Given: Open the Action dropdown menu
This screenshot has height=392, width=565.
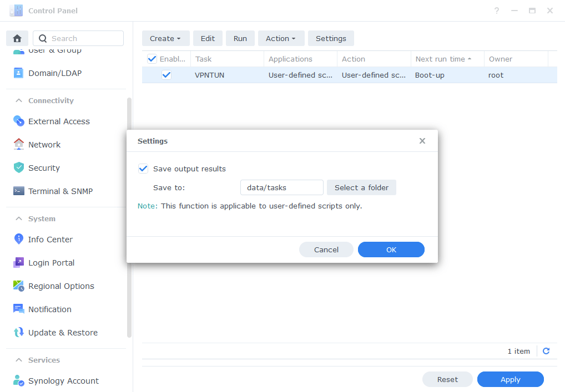Looking at the screenshot, I should [281, 38].
